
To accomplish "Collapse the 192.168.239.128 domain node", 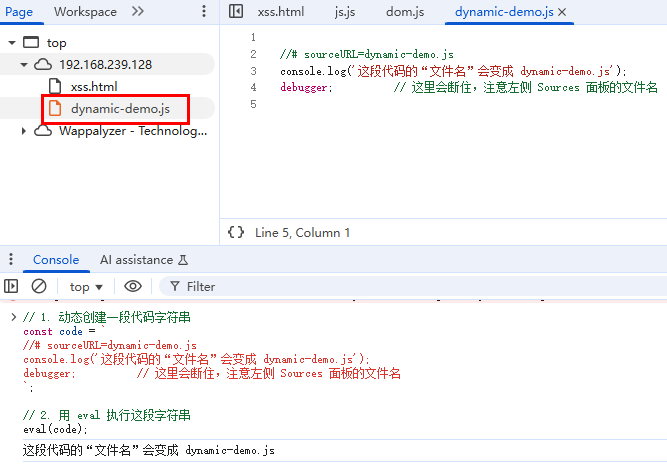I will (x=24, y=65).
